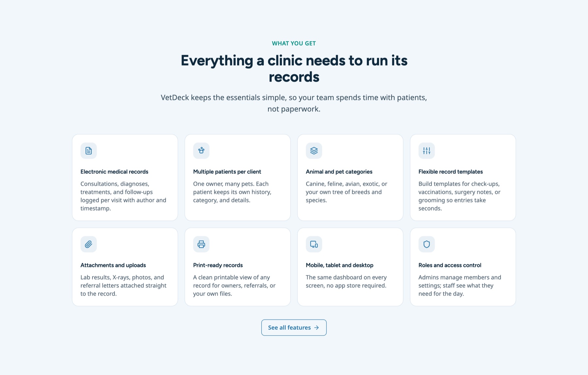Click the Animal and pet categories title
The image size is (588, 375).
point(339,172)
